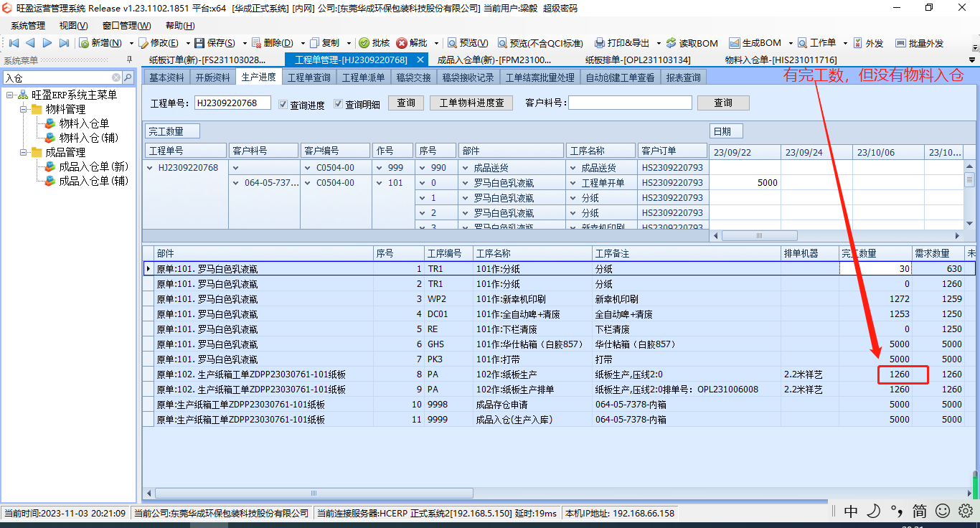Image resolution: width=980 pixels, height=528 pixels.
Task: Pin the 系统菜单 side panel
Action: click(x=129, y=60)
